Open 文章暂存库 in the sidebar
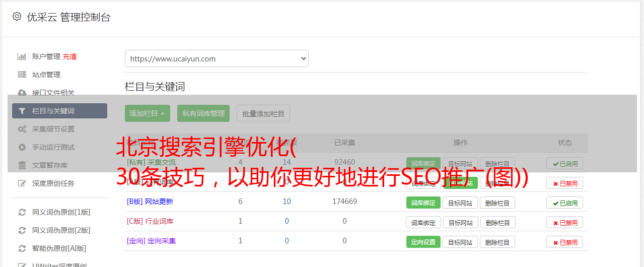 tap(50, 165)
